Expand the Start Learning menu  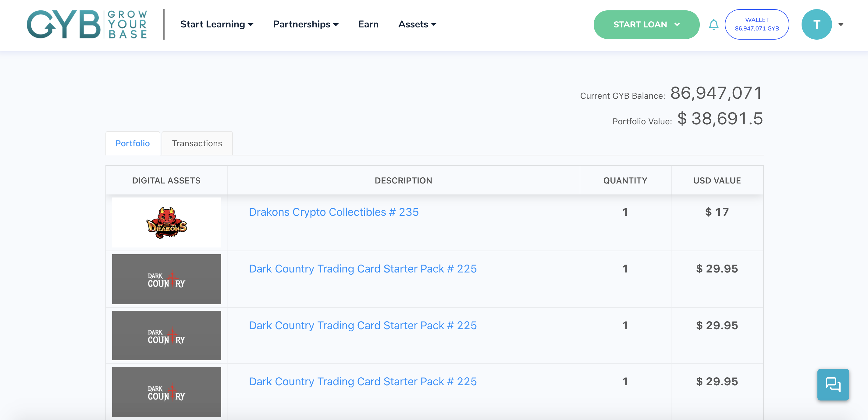pos(217,24)
